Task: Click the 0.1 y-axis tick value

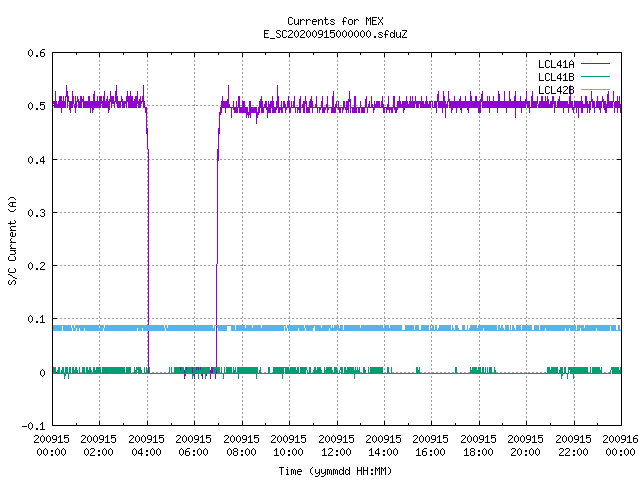Action: [36, 319]
